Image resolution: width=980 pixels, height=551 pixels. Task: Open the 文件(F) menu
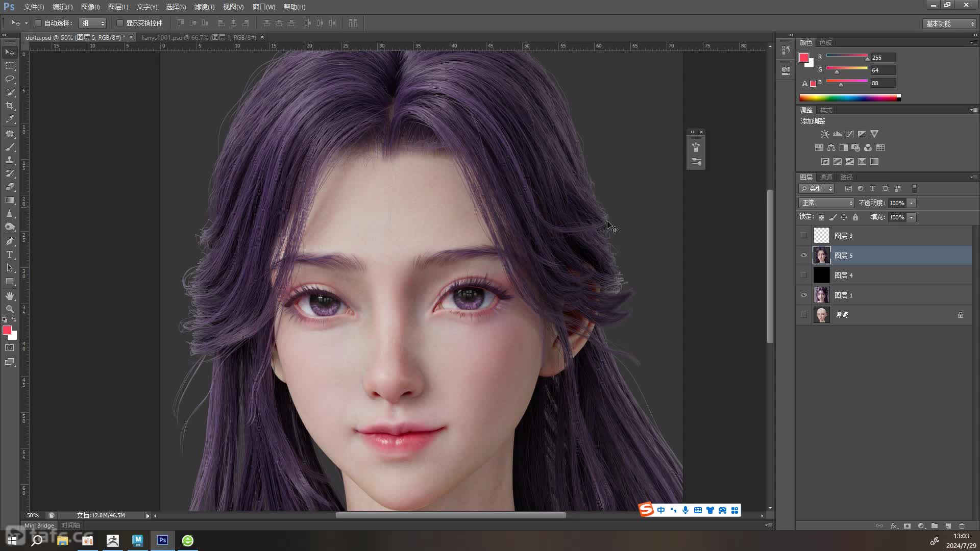[34, 7]
